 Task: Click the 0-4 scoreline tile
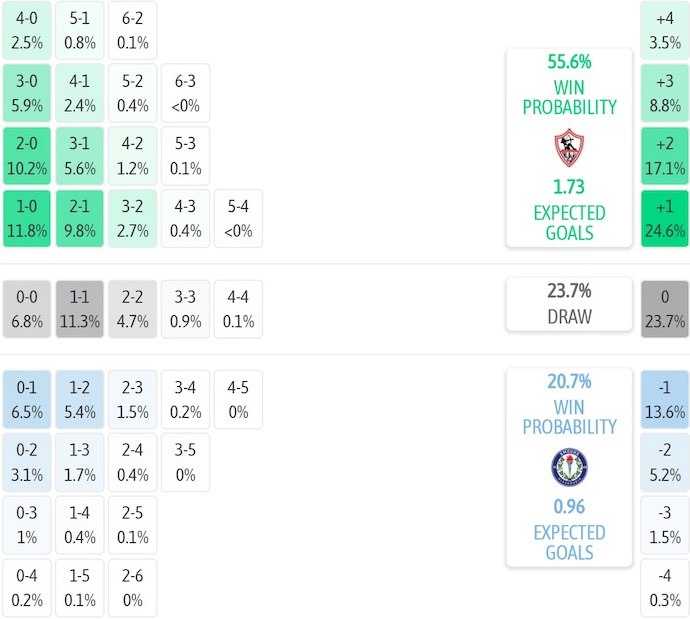[x=27, y=588]
